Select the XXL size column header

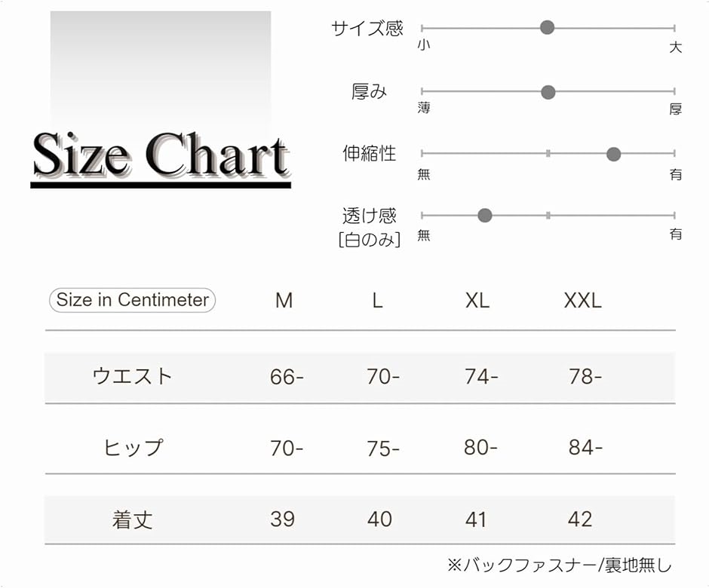582,301
